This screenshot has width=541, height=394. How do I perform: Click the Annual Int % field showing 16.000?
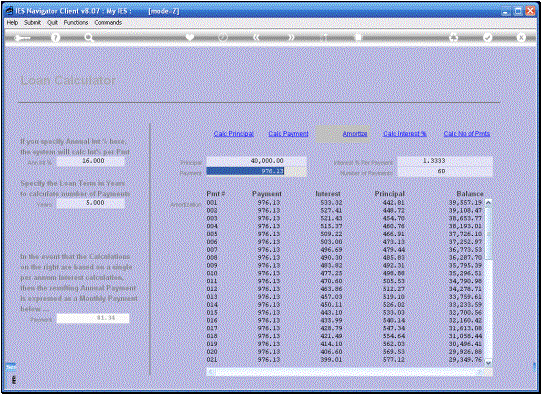[91, 161]
